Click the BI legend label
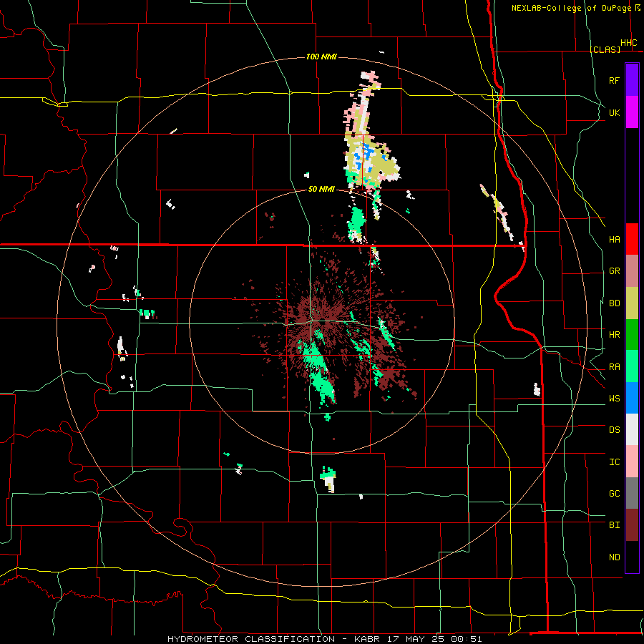Viewport: 644px width, 644px height. click(x=614, y=525)
